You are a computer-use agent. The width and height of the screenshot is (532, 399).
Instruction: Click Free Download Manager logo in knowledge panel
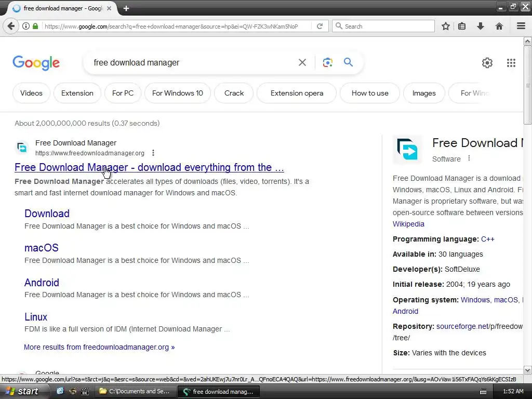click(x=407, y=149)
